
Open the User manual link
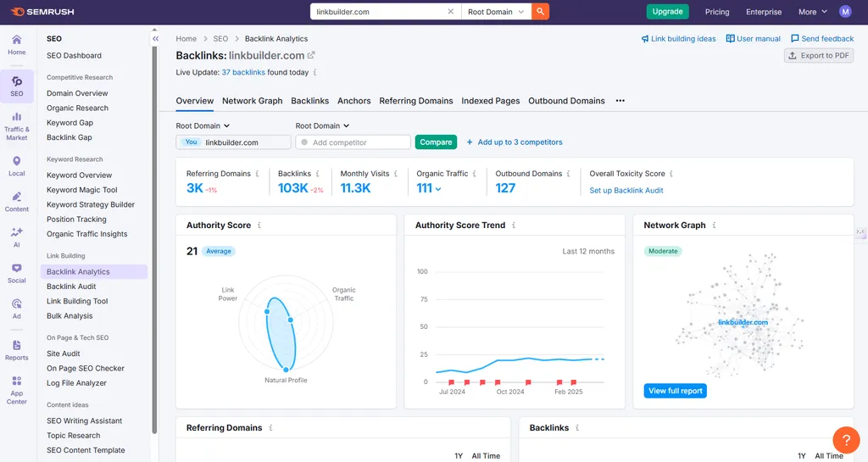[x=753, y=39]
